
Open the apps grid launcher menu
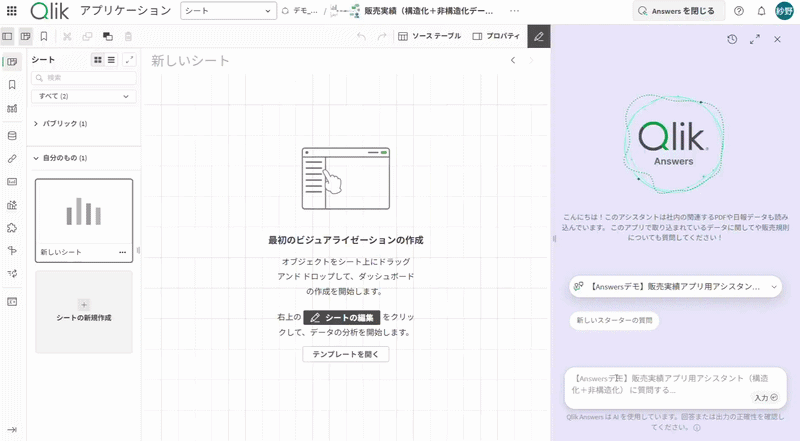[x=12, y=11]
